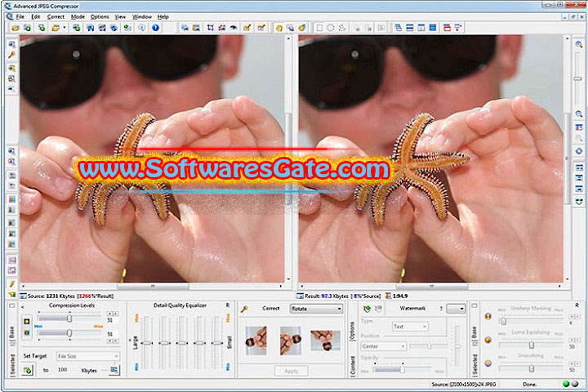The width and height of the screenshot is (588, 392).
Task: Open the Rotate correction dropdown
Action: point(316,309)
